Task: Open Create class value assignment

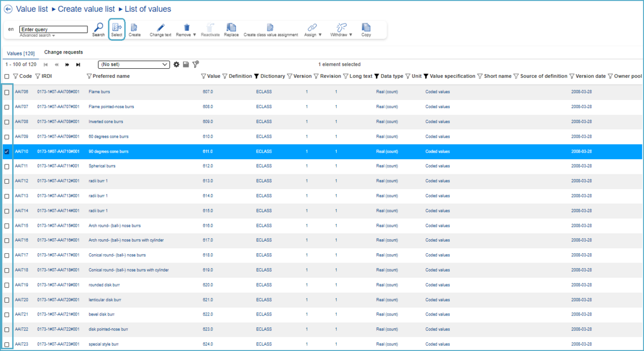Action: (270, 27)
